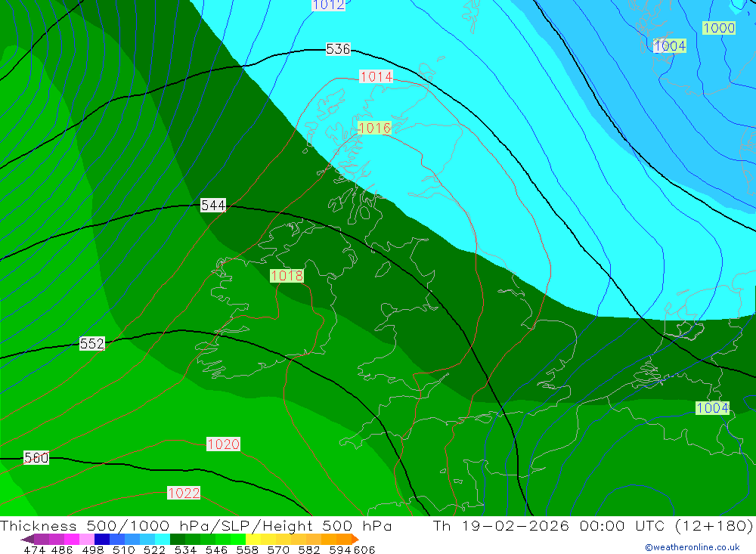Click the 552 height contour label
The image size is (756, 554).
[92, 343]
